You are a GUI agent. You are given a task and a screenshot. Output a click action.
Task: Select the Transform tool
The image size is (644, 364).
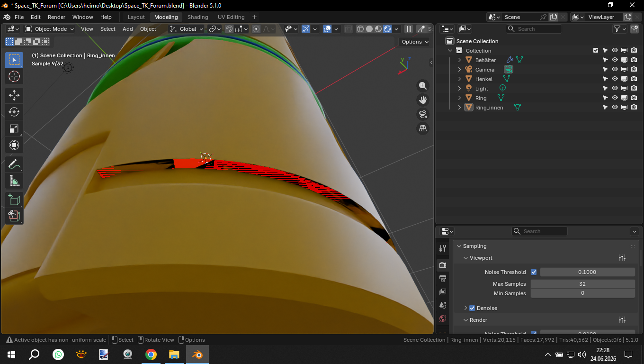14,145
